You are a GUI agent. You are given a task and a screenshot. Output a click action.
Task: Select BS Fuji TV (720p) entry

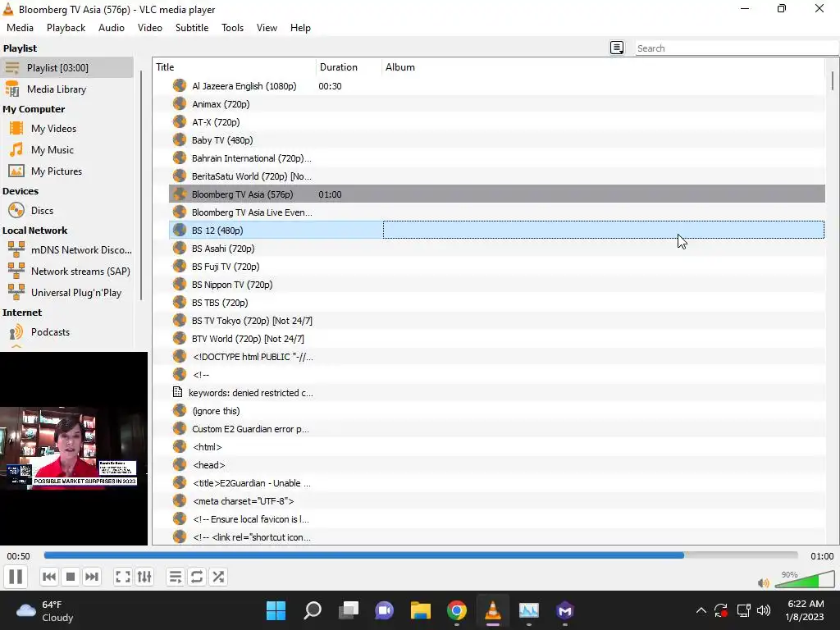tap(496, 267)
